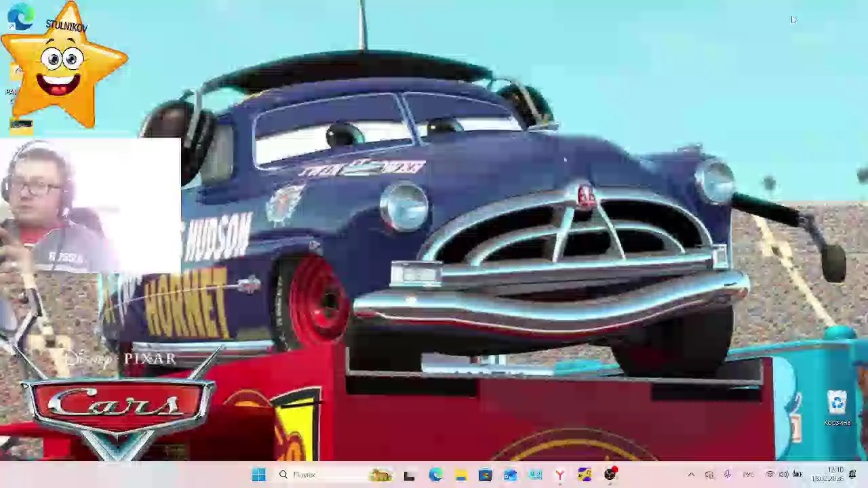868x488 pixels.
Task: Open the recording app with the red dot
Action: coord(610,475)
